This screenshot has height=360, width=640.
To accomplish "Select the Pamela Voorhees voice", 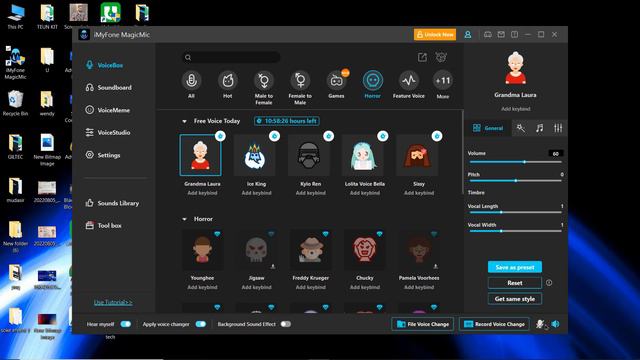I will pyautogui.click(x=419, y=249).
